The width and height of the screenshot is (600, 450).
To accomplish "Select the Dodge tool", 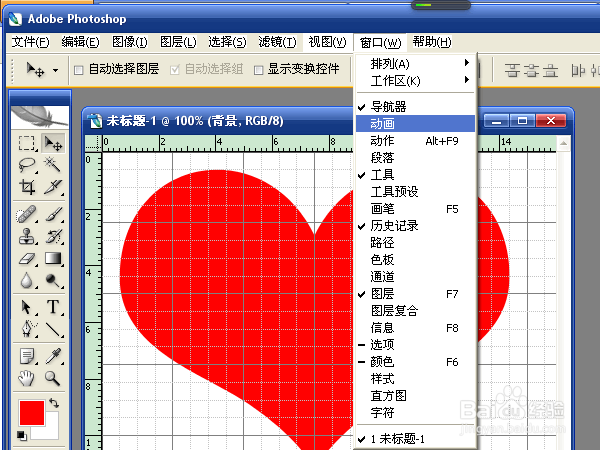I will pos(53,280).
